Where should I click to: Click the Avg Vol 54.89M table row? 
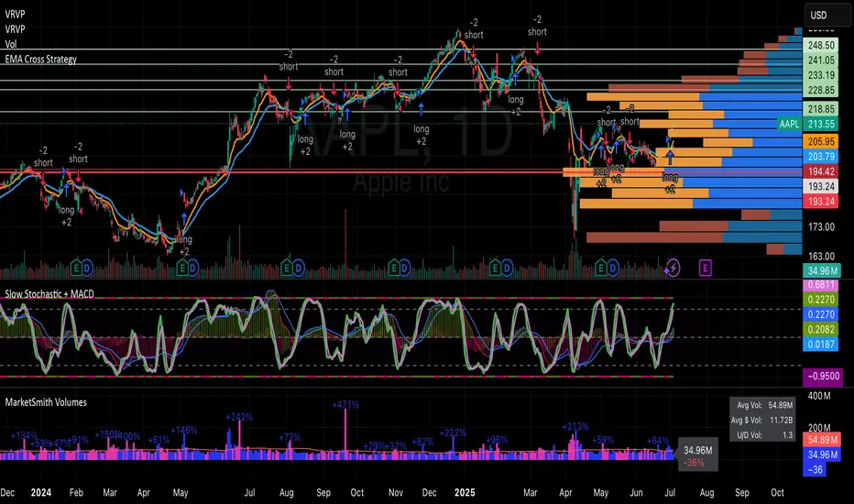(x=762, y=405)
